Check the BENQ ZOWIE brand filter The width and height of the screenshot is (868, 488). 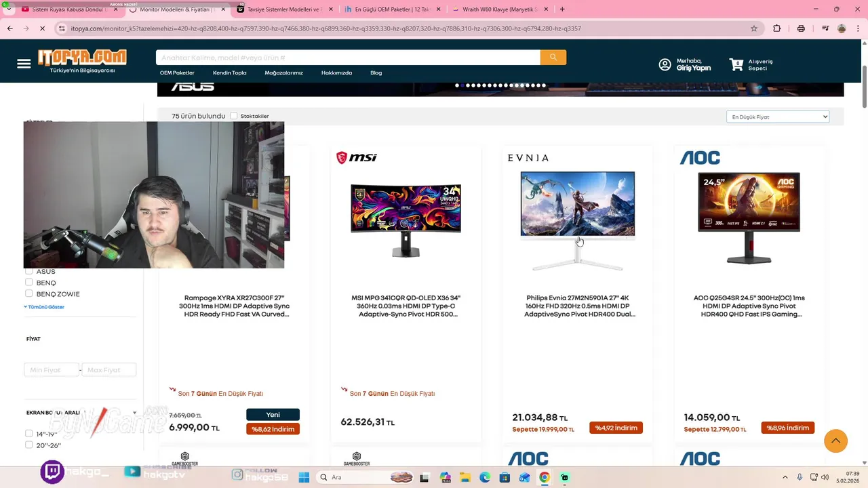[28, 293]
